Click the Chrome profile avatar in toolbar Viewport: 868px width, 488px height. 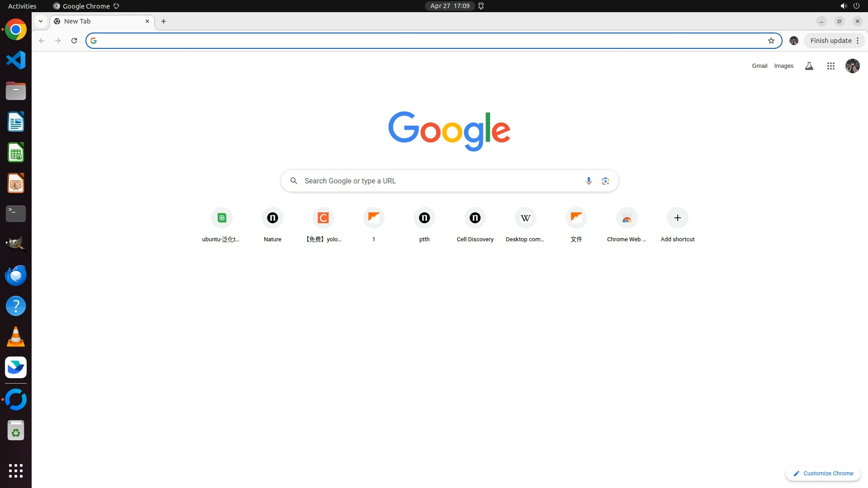(x=794, y=41)
